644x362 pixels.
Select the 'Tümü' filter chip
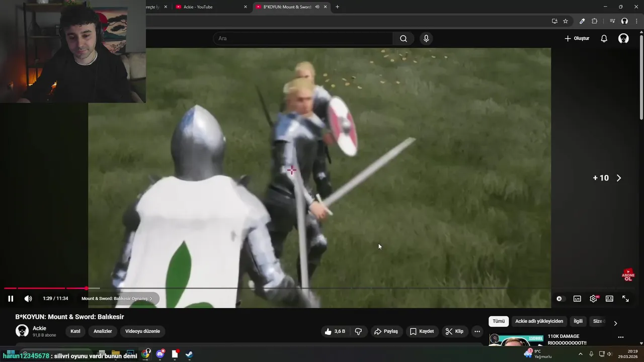point(499,321)
